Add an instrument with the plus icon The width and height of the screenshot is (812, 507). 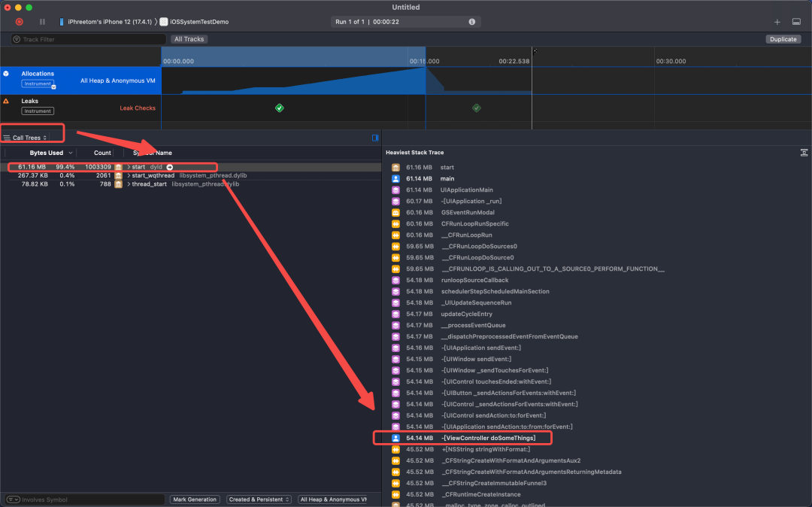(x=777, y=22)
